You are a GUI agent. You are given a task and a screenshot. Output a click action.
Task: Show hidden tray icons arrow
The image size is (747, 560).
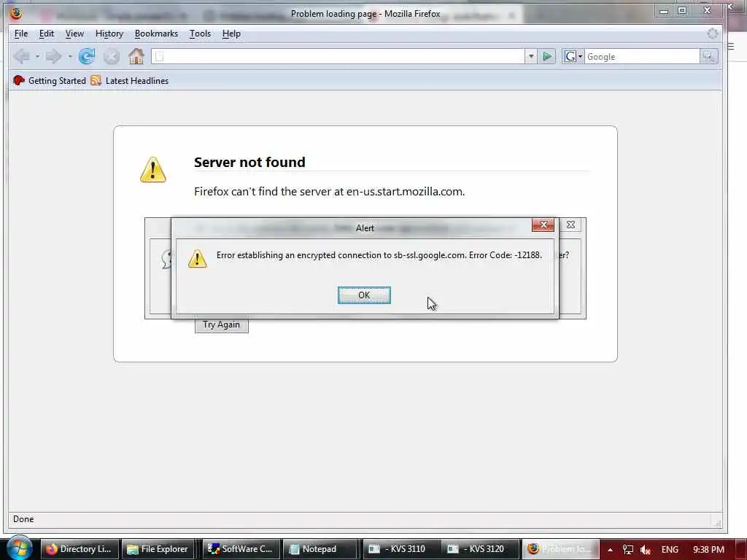(x=610, y=550)
